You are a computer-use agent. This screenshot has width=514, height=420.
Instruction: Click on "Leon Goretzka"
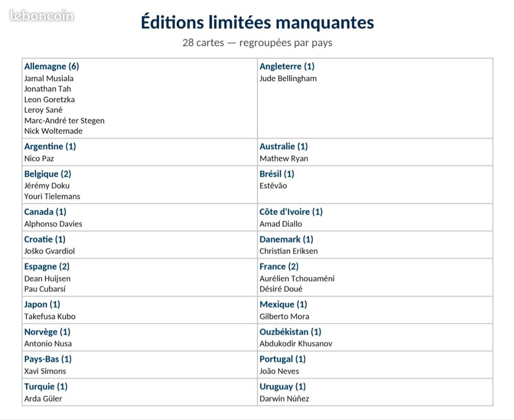point(49,99)
